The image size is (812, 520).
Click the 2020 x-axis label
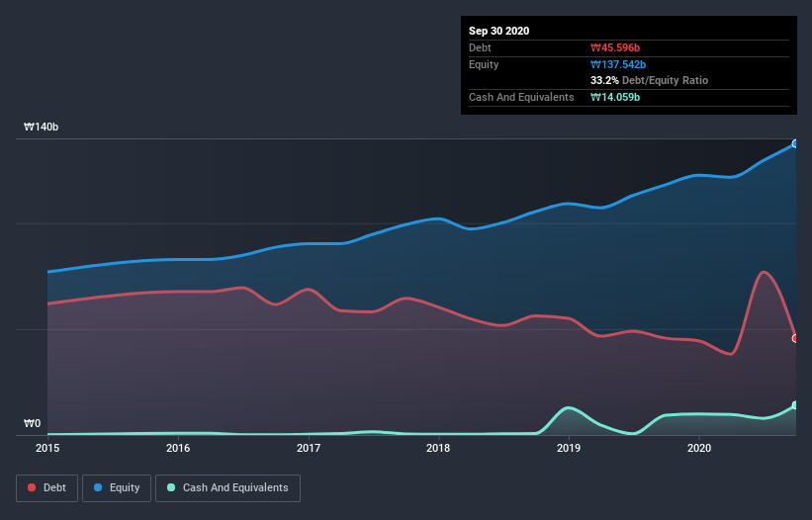(x=699, y=448)
